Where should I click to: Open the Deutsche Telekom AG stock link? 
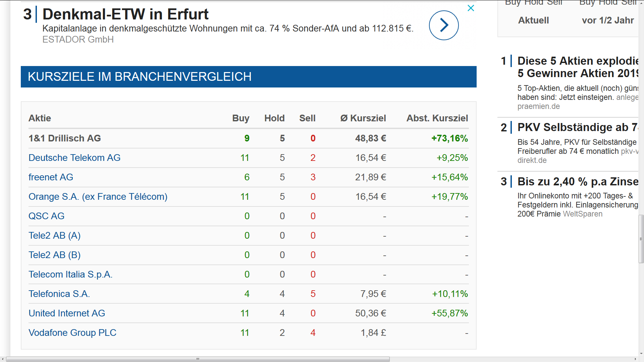pos(74,158)
